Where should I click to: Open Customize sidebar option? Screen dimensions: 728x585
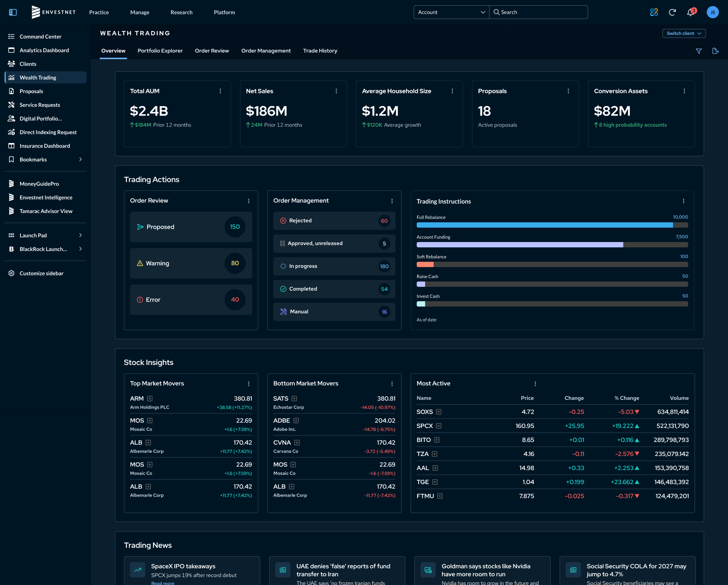click(x=45, y=273)
